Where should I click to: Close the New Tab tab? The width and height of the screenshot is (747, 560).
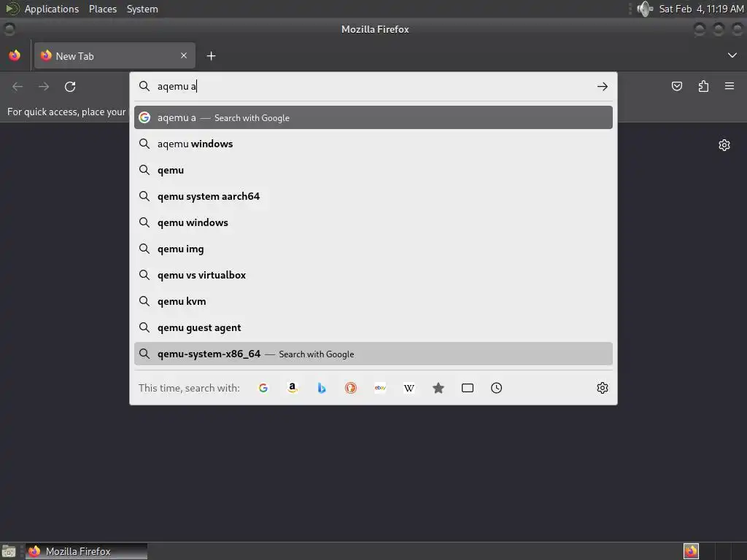[184, 55]
